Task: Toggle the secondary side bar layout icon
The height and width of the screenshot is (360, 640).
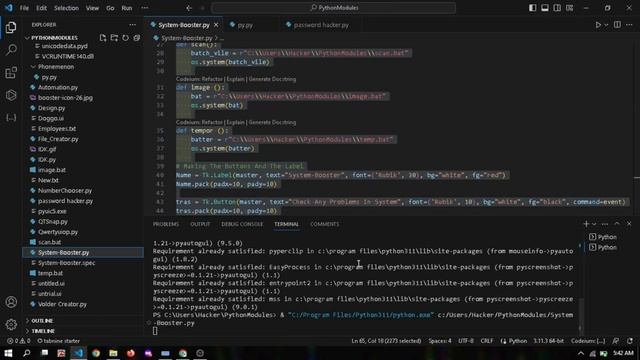Action: [557, 8]
